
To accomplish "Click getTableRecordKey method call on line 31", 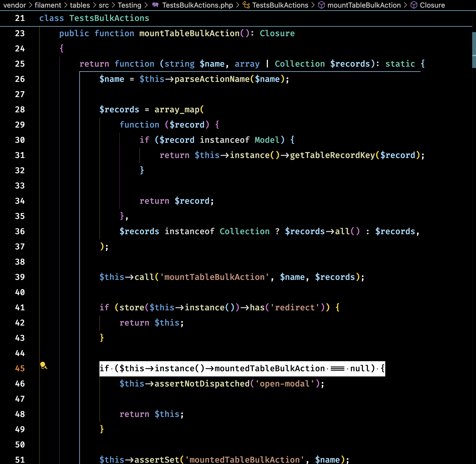I will (332, 155).
